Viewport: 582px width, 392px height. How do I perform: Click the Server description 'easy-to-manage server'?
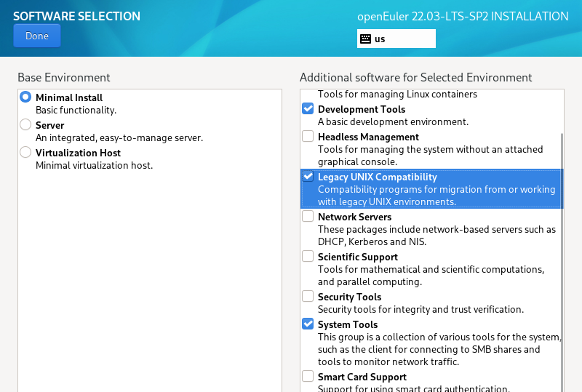119,137
